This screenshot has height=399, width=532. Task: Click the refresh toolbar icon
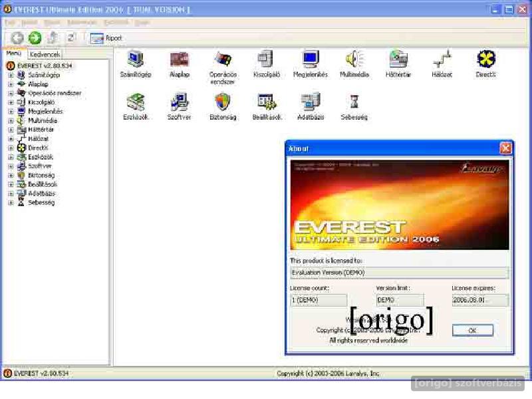pos(71,37)
